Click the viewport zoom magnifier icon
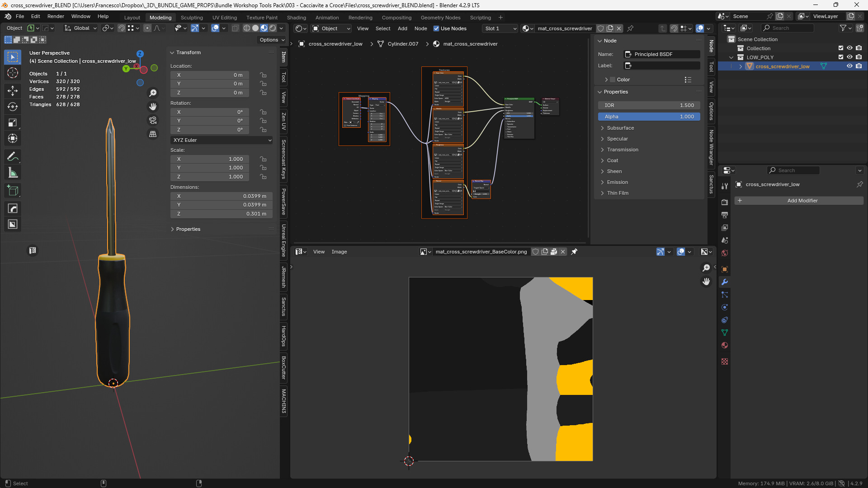 [153, 93]
